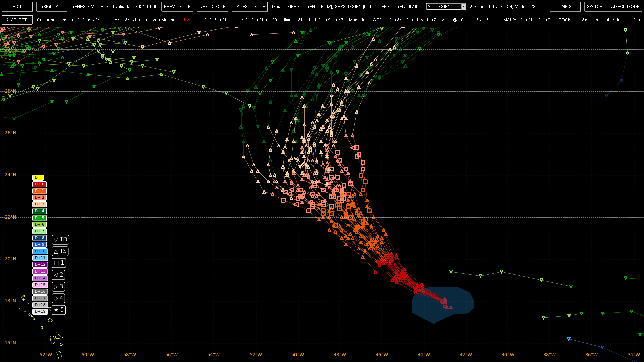
Task: Click the 24°N latitude label
Action: coord(10,175)
